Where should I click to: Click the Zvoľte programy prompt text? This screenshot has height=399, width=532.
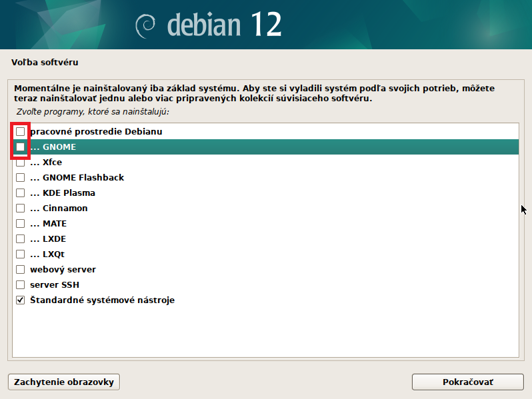93,111
